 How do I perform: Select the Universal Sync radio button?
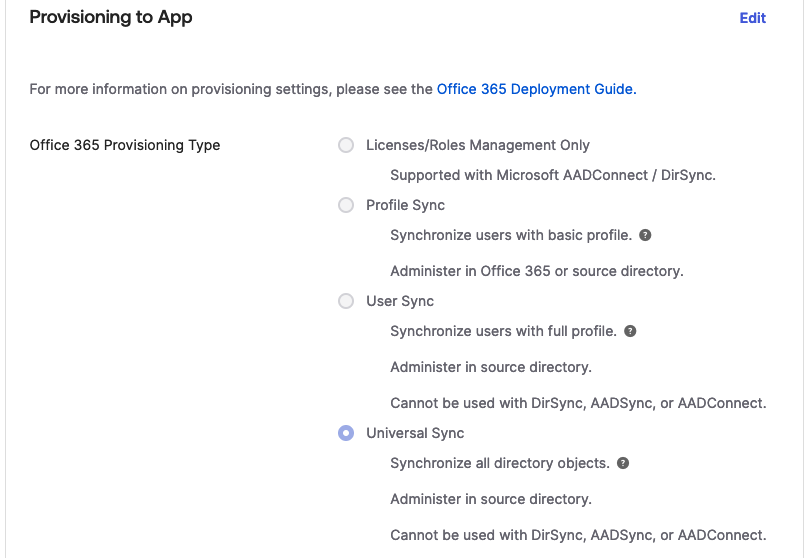click(x=346, y=433)
